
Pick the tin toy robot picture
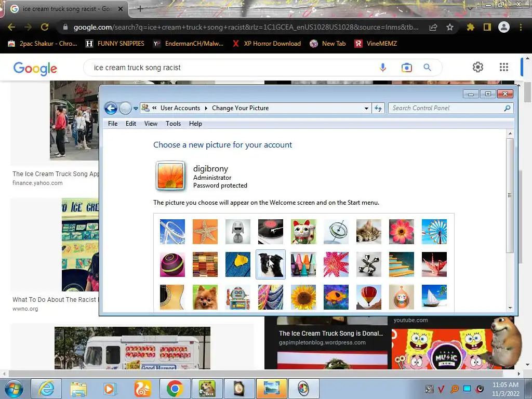pyautogui.click(x=238, y=297)
